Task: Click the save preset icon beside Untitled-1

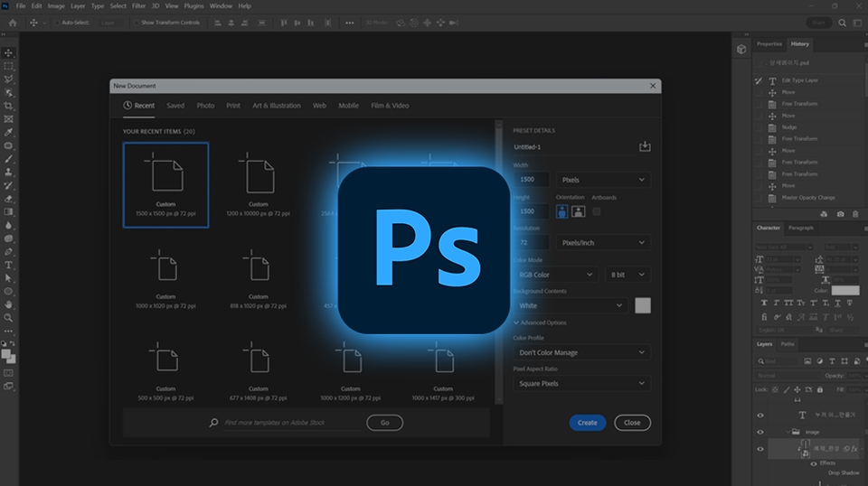Action: click(x=645, y=146)
